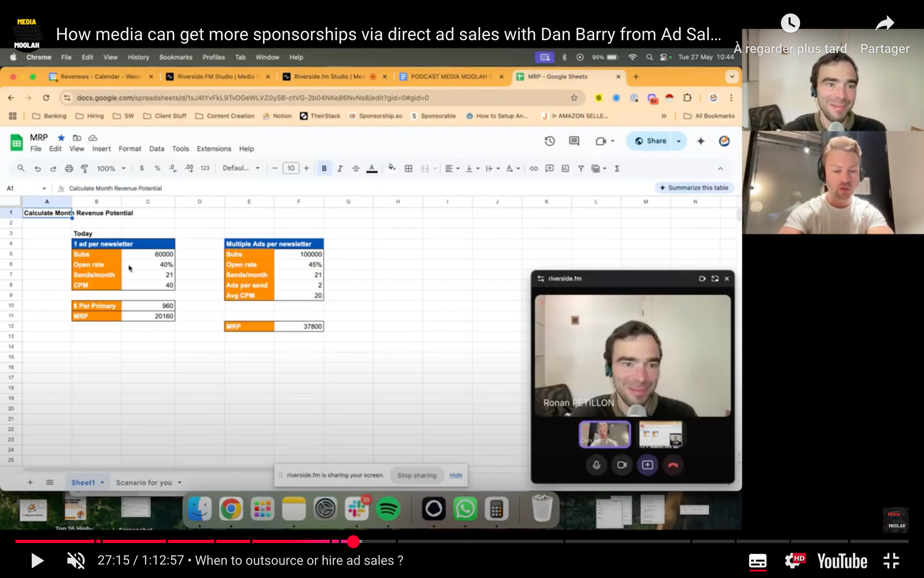Viewport: 924px width, 578px height.
Task: Toggle subtitles on the YouTube player
Action: pyautogui.click(x=757, y=561)
